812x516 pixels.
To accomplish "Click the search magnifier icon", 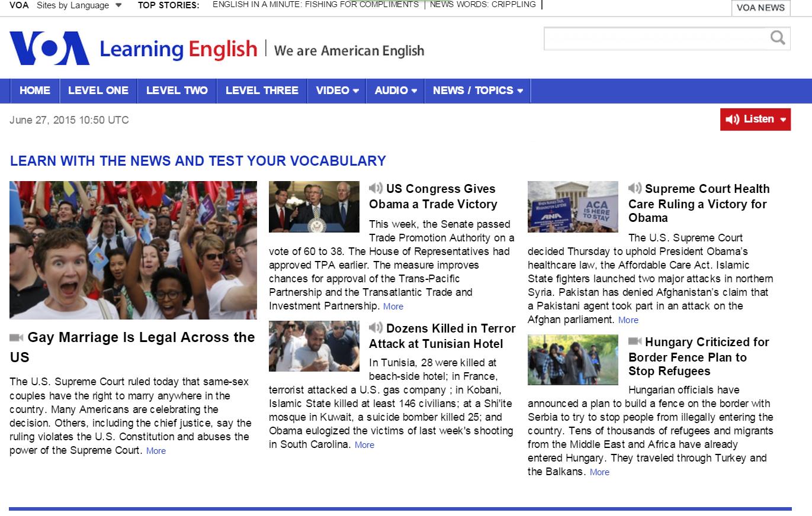I will pyautogui.click(x=778, y=38).
